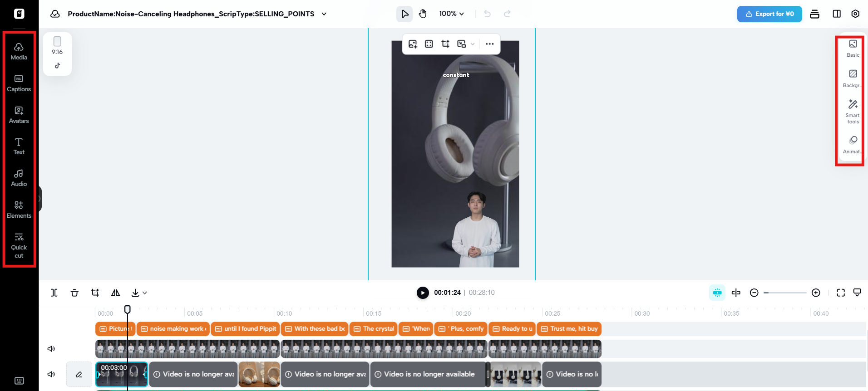The height and width of the screenshot is (391, 868).
Task: Click the replace image icon in floating toolbar
Action: click(413, 44)
